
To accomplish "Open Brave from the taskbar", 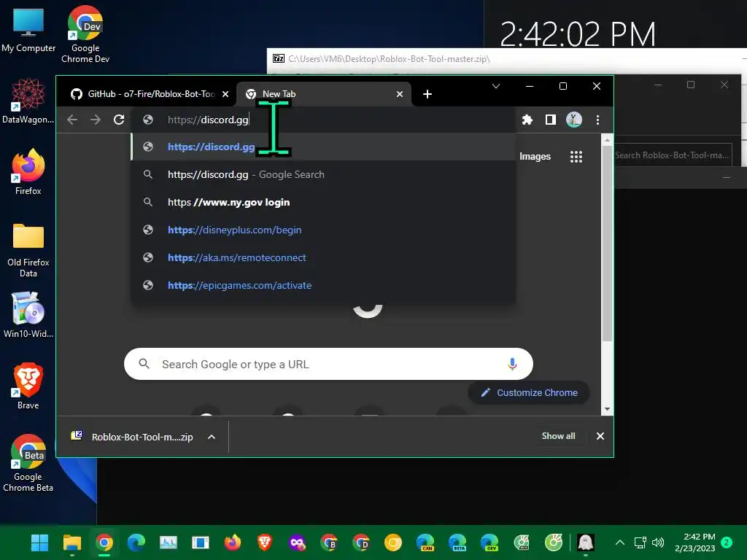I will point(265,542).
